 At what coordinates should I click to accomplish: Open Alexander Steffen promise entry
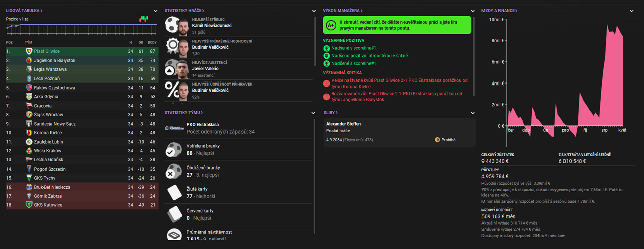point(399,133)
